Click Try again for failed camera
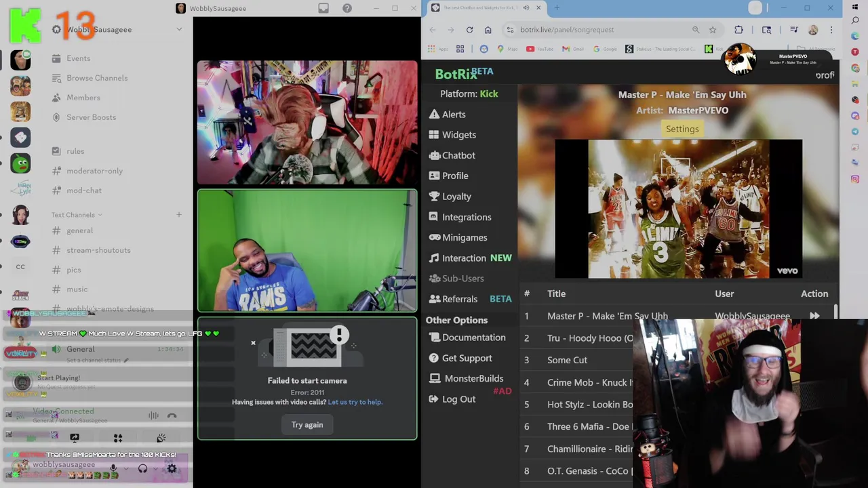The height and width of the screenshot is (488, 868). [x=307, y=425]
